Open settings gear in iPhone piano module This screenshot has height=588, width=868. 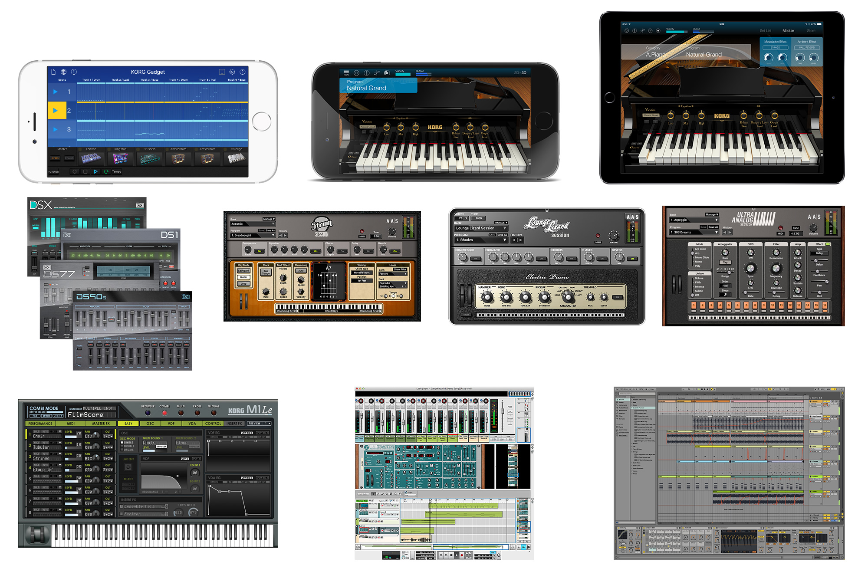(x=356, y=73)
